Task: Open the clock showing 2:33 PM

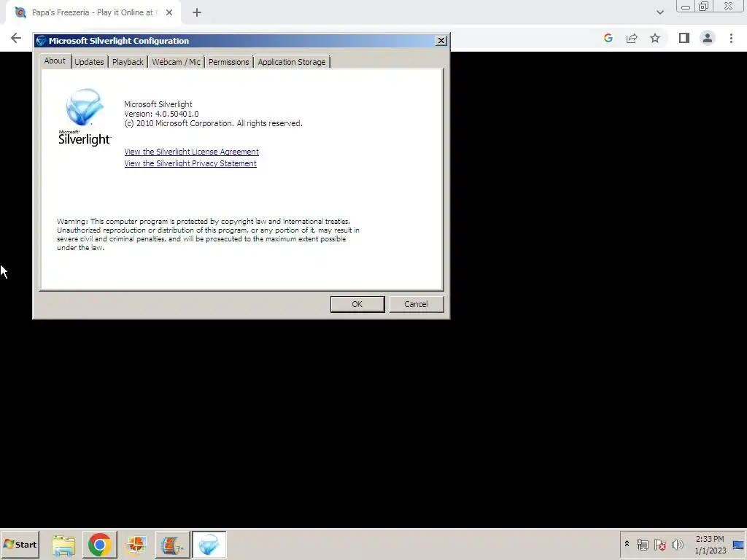Action: click(710, 545)
